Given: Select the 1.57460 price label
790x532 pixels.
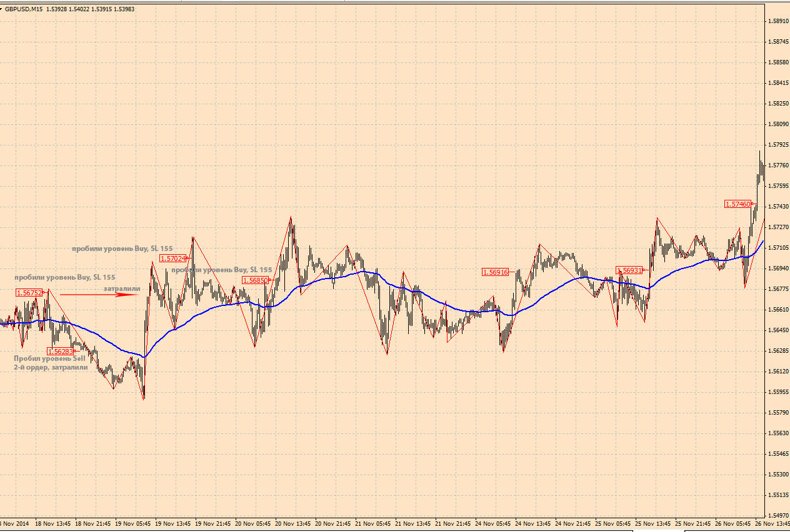Looking at the screenshot, I should (737, 204).
